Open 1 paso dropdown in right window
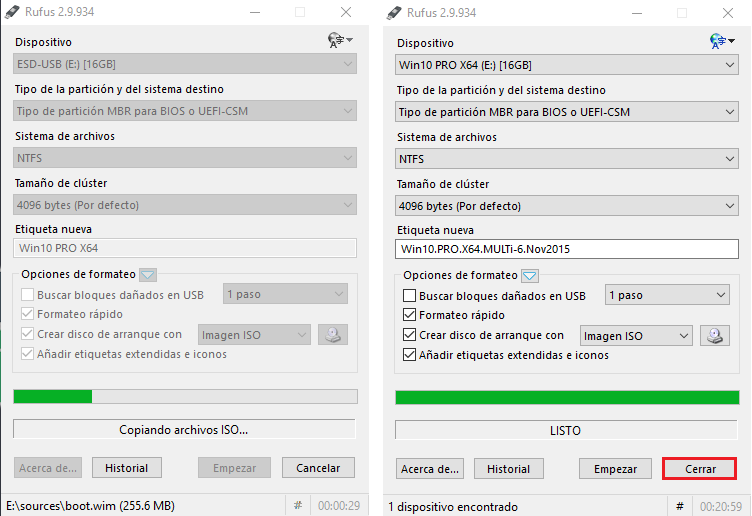Viewport: 752px width, 516px height. tap(667, 295)
